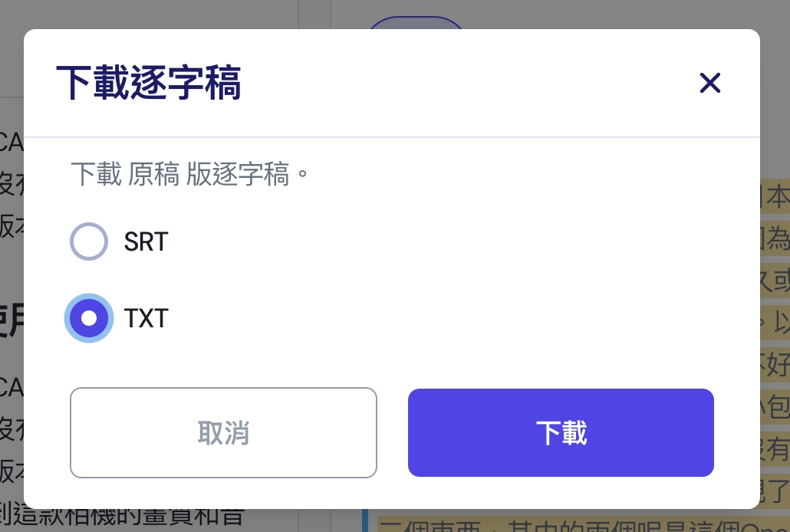Viewport: 790px width, 532px height.
Task: Select the SRT format radio button
Action: point(89,241)
